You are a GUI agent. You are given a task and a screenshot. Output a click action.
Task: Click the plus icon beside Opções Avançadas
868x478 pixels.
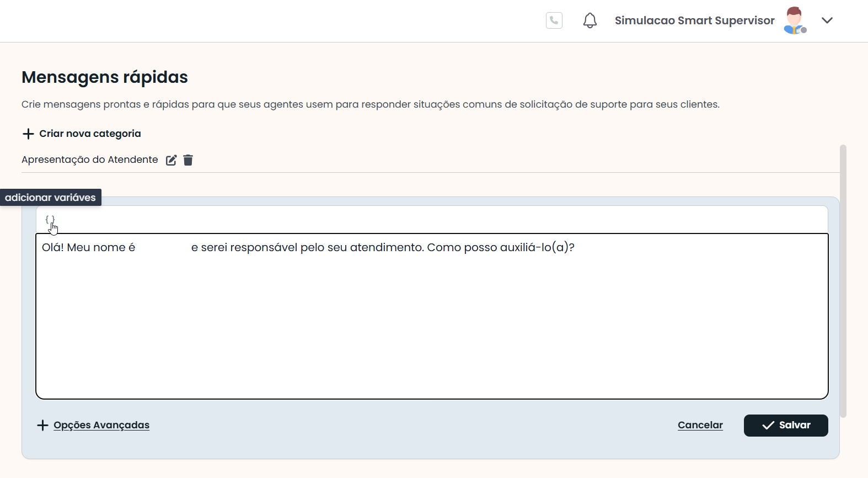pos(42,425)
